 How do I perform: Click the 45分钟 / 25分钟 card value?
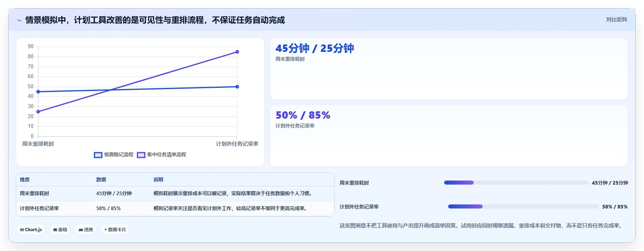point(315,49)
